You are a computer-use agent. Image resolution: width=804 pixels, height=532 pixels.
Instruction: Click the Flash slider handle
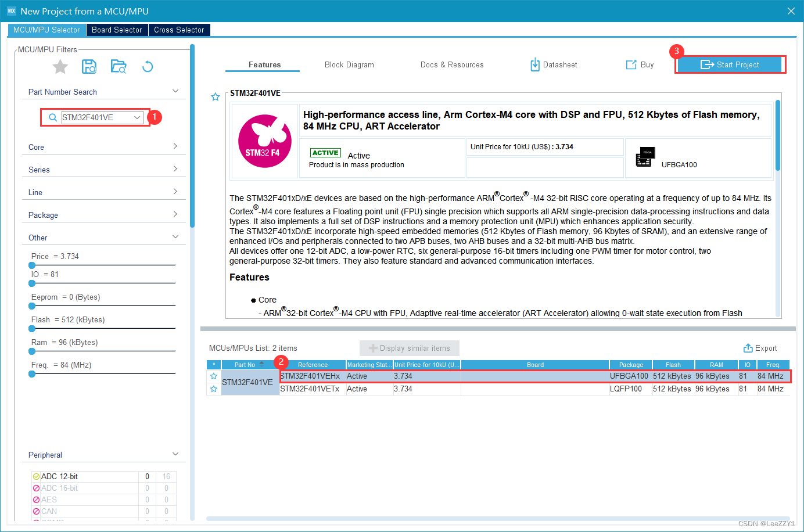32,328
